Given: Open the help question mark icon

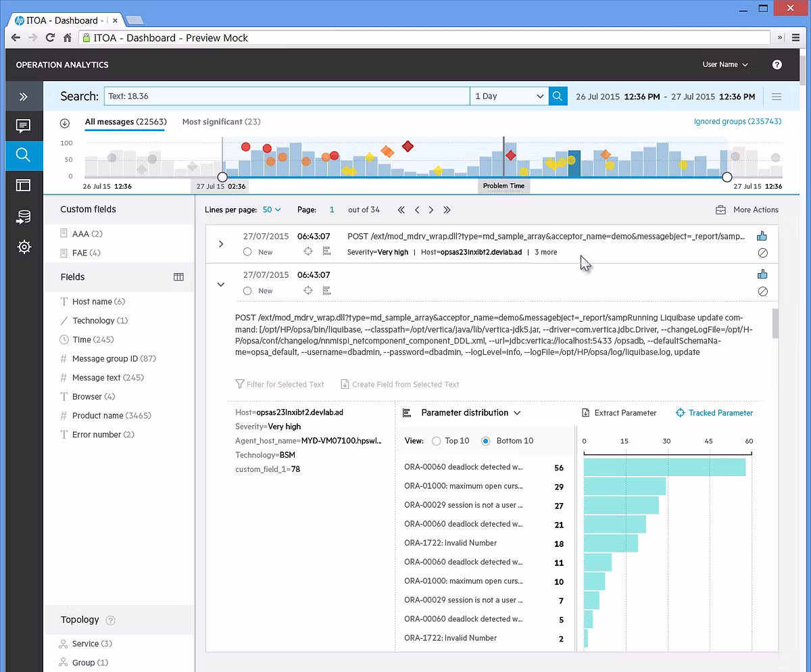Looking at the screenshot, I should coord(777,65).
